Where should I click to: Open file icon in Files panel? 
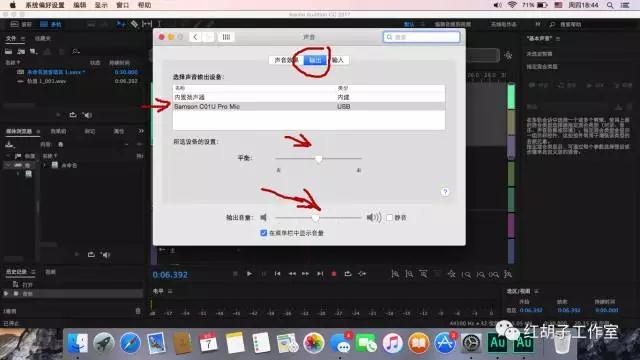pos(9,51)
